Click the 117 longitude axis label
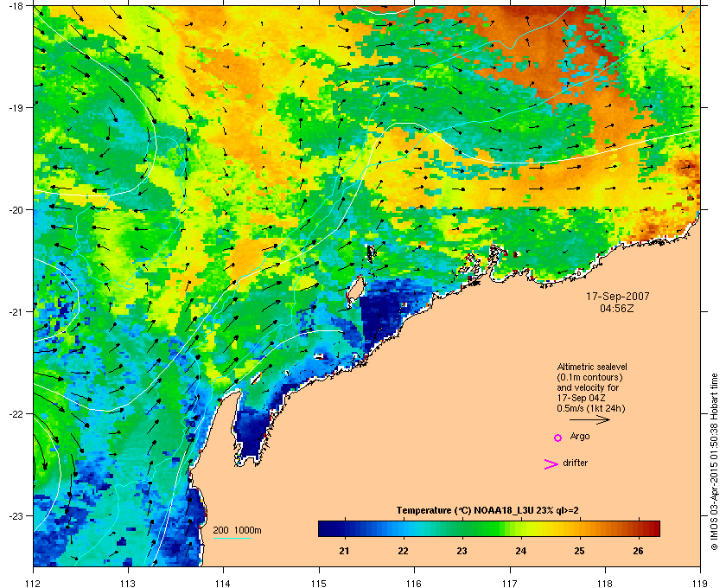 (510, 583)
